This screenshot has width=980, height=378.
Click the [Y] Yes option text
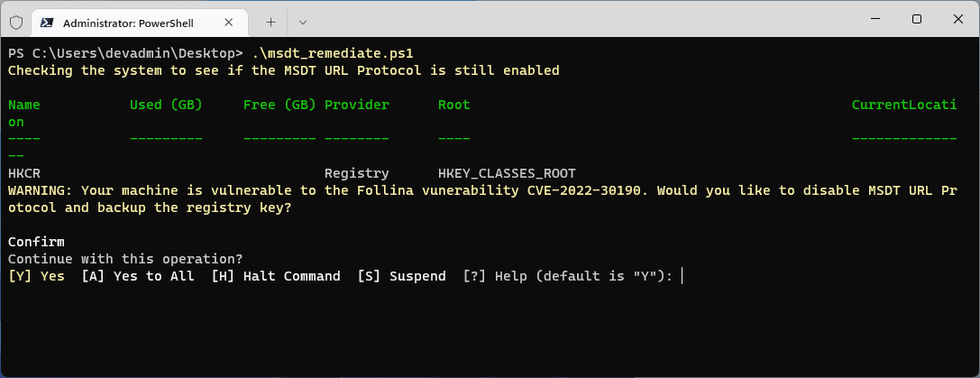coord(36,276)
